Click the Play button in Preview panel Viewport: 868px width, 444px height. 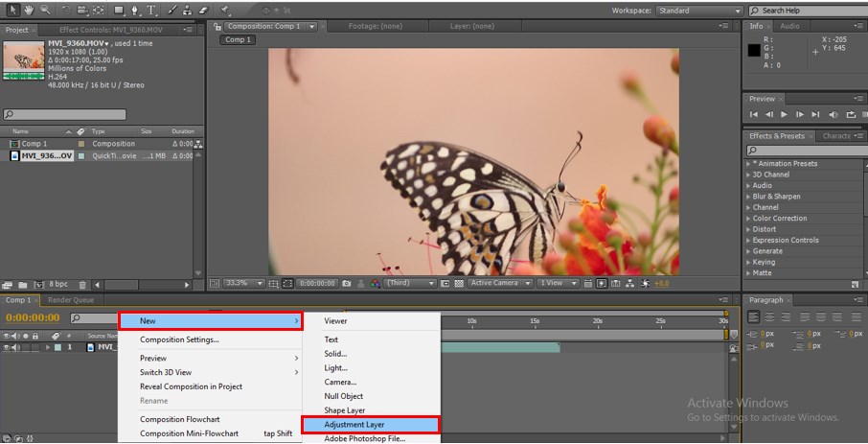click(x=785, y=115)
